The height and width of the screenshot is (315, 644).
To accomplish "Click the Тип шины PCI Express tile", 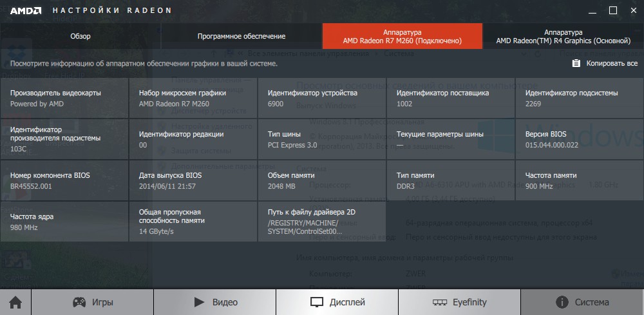I will pos(321,138).
